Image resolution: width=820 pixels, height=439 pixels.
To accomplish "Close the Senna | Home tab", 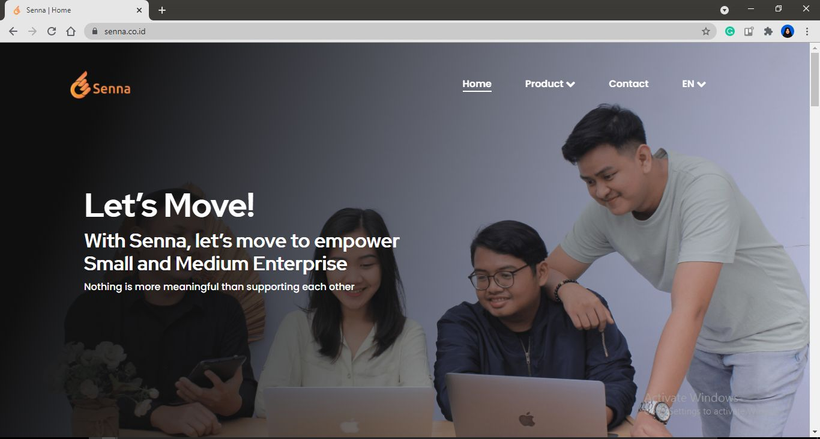I will coord(139,10).
